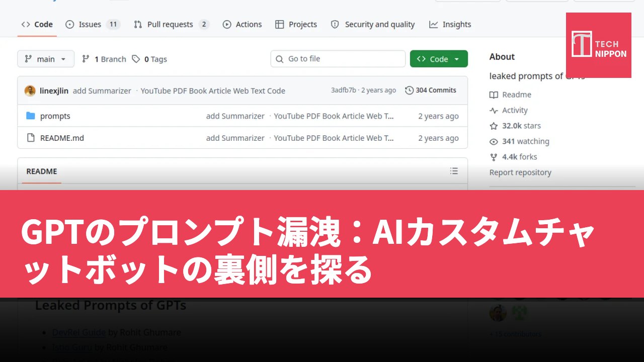Open Activity link in About sidebar
This screenshot has height=362, width=644.
click(x=509, y=110)
